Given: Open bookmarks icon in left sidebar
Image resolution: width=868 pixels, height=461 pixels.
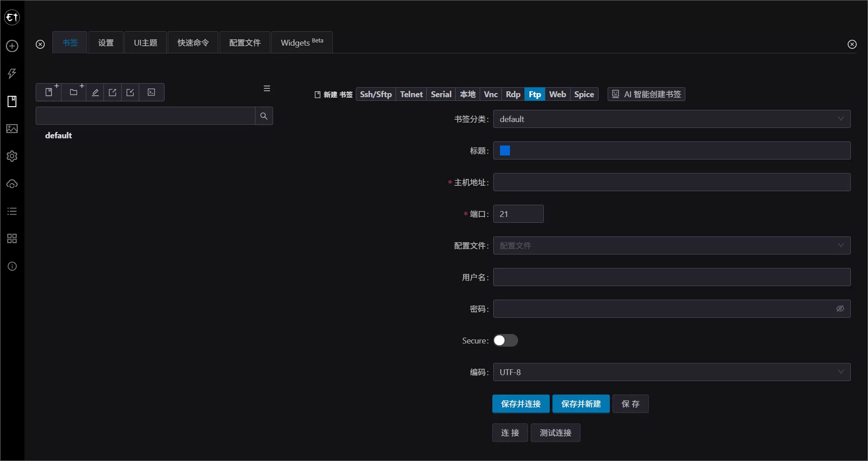Looking at the screenshot, I should [12, 101].
